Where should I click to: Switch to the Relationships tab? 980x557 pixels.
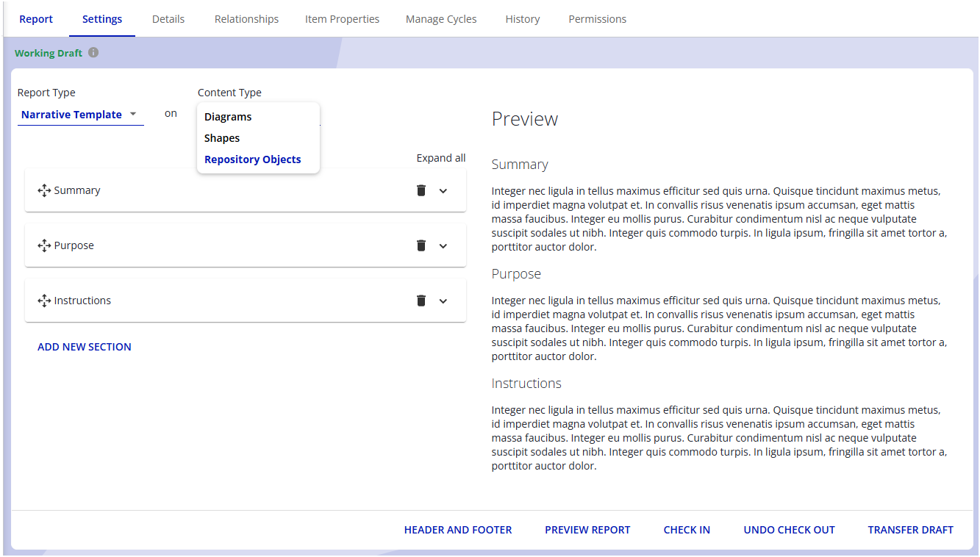(246, 19)
